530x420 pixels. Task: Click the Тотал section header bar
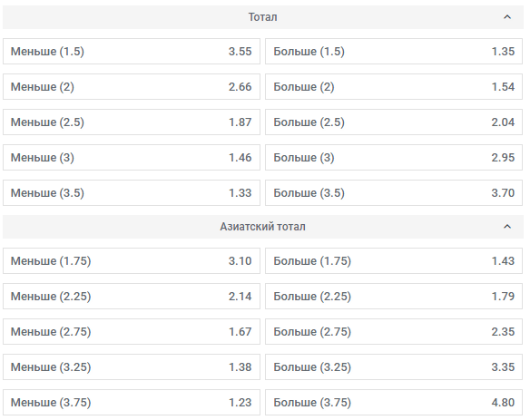click(x=263, y=17)
